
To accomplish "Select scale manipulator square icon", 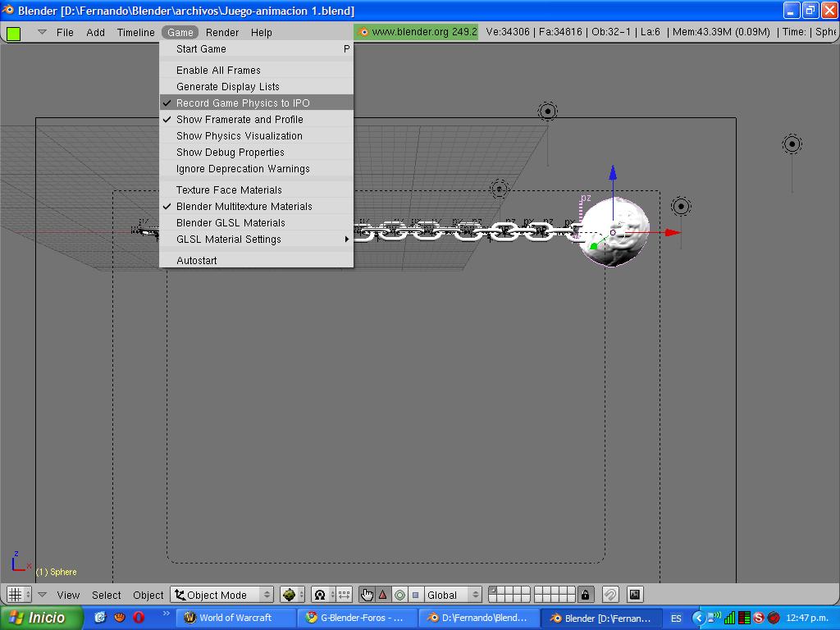I will (415, 595).
